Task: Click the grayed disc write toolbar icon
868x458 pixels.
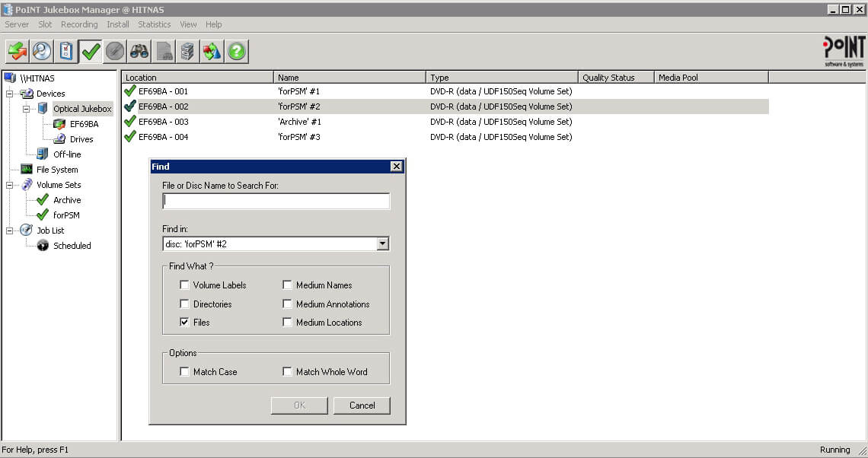Action: coord(114,52)
